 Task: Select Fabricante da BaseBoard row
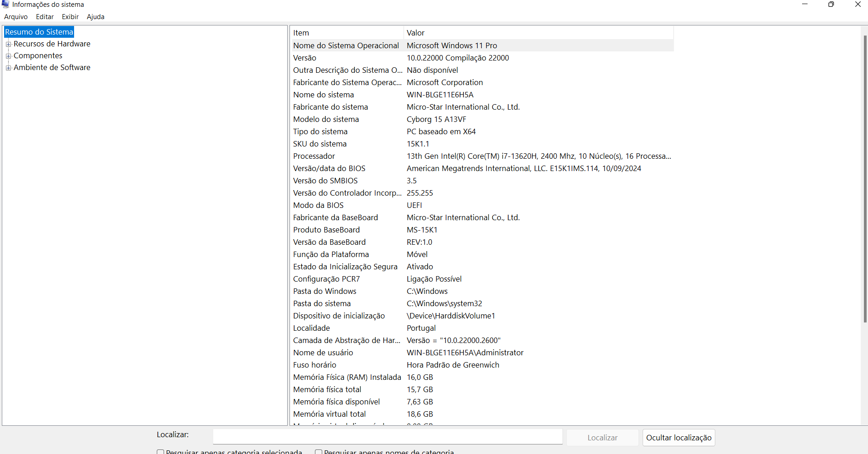pyautogui.click(x=482, y=217)
